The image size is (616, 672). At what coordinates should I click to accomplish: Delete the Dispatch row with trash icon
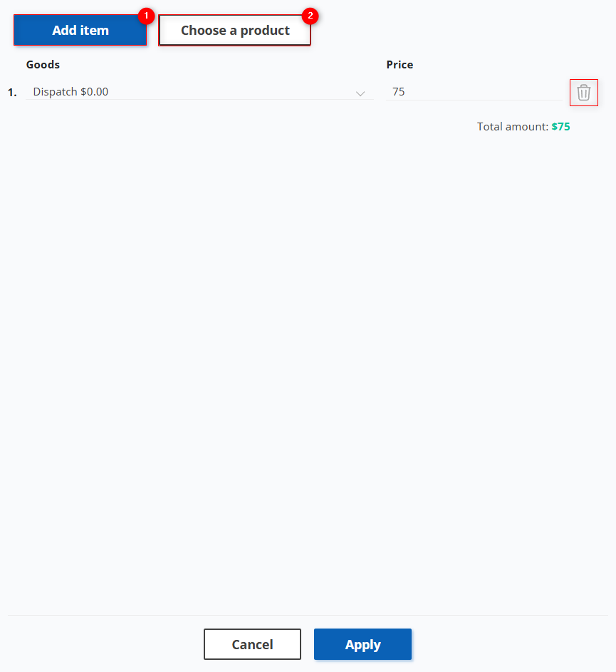click(583, 93)
